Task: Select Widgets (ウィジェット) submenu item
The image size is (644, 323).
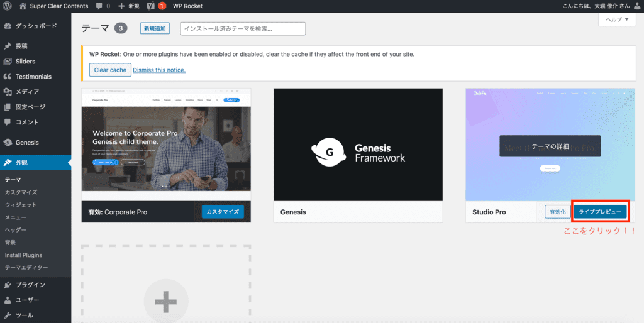Action: click(21, 205)
